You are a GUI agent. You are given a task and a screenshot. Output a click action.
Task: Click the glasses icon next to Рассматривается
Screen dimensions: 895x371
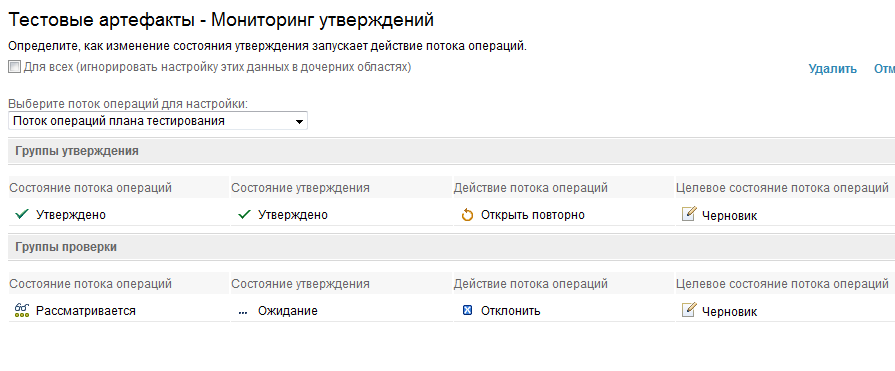(22, 310)
